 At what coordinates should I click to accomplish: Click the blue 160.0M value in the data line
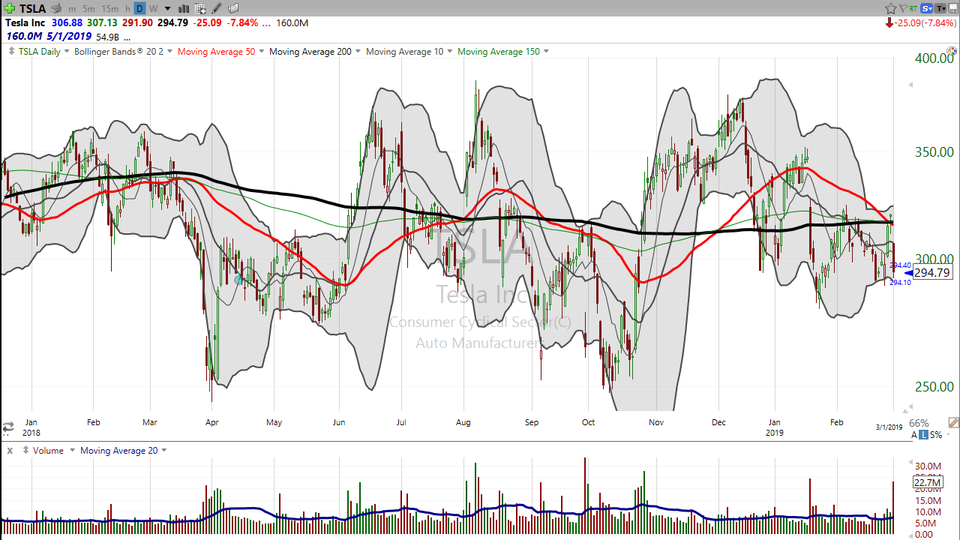[x=24, y=37]
